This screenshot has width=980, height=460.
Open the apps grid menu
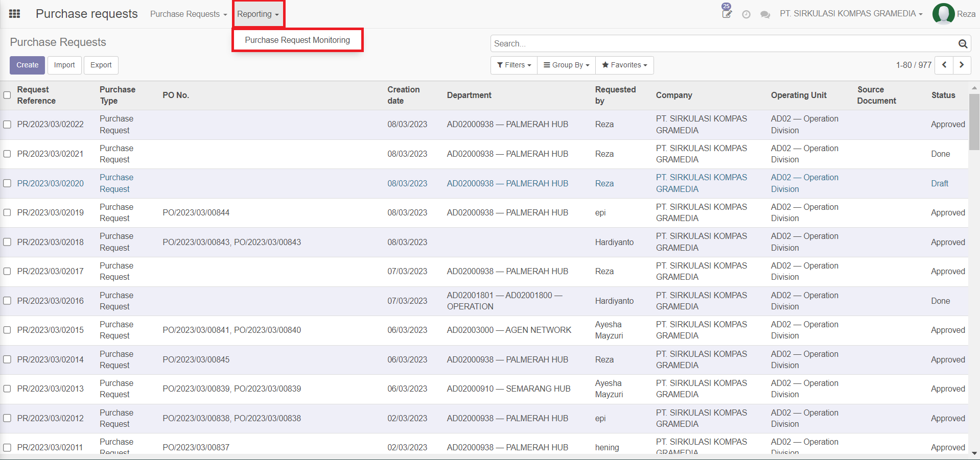15,14
